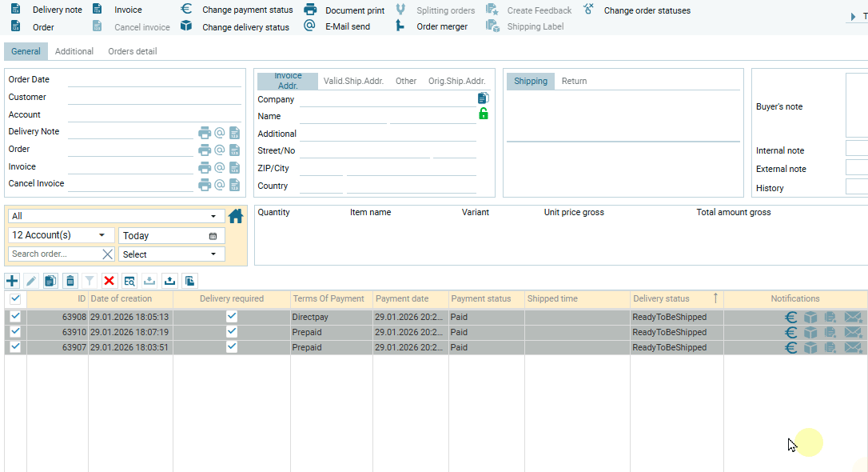Click the printer icon in the Delivery Note row
Screen dimensions: 868x472
[205, 133]
